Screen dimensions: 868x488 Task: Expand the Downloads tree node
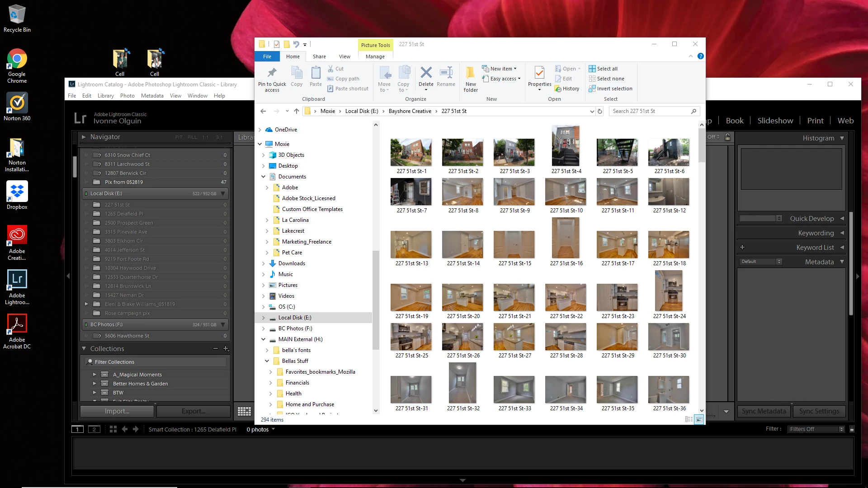point(264,263)
